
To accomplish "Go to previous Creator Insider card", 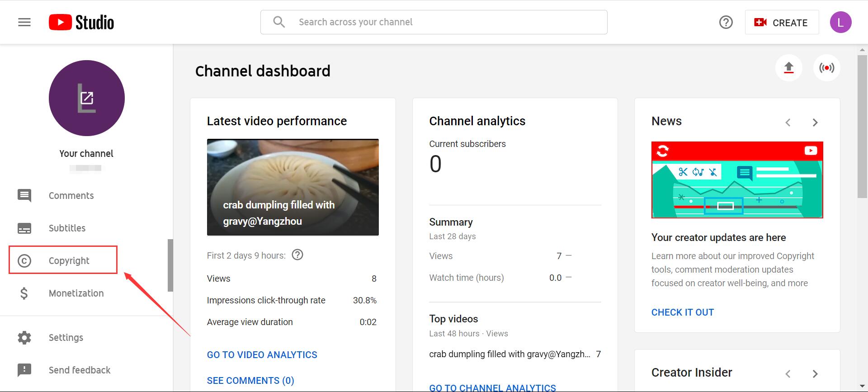I will click(x=788, y=374).
